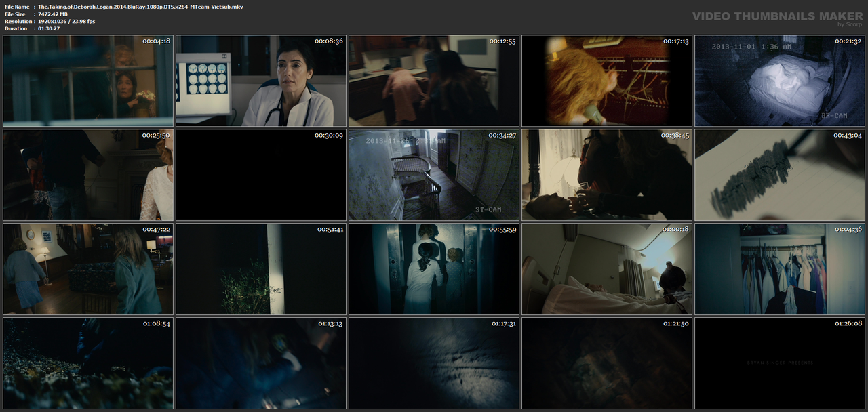Open the thumbnail at 00:04:18
The width and height of the screenshot is (868, 412).
pyautogui.click(x=88, y=81)
